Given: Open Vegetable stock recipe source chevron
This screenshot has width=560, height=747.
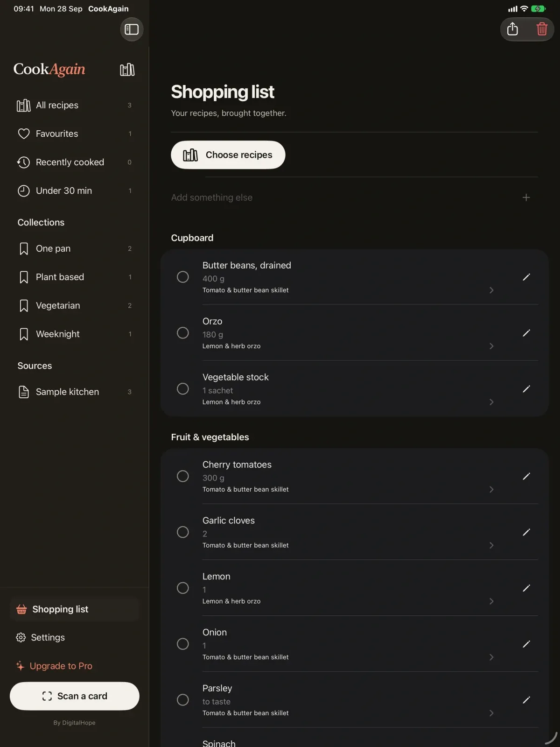Looking at the screenshot, I should 491,402.
